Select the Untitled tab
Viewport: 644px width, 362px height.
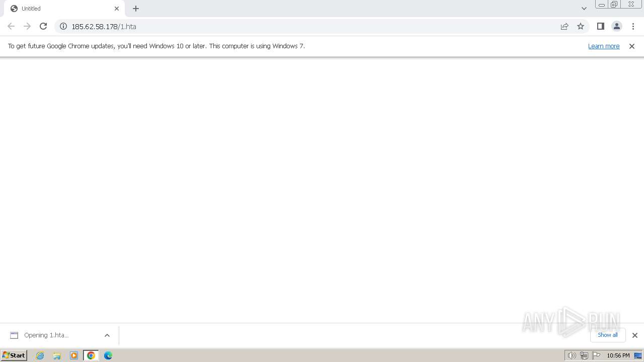(x=64, y=9)
